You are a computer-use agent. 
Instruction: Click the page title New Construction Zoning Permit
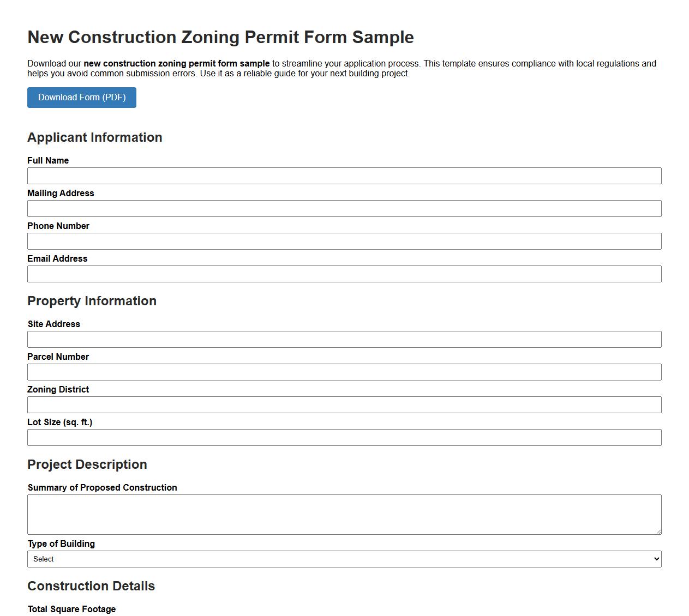coord(220,37)
